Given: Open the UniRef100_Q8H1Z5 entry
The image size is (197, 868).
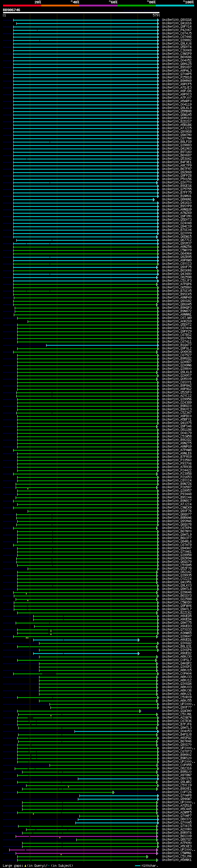Looking at the screenshot, I should pyautogui.click(x=177, y=64).
